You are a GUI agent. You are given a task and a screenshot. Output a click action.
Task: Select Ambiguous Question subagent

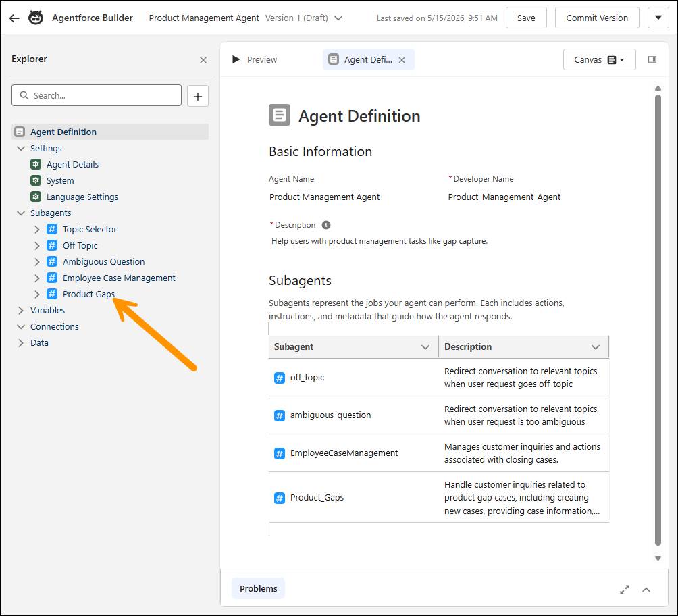click(103, 261)
